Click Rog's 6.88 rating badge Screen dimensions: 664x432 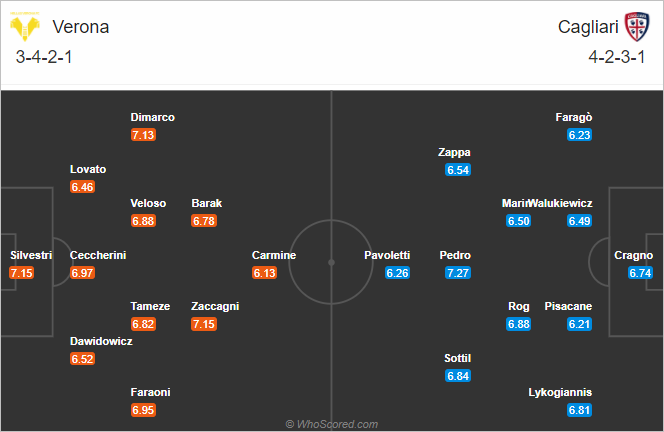[x=518, y=324]
